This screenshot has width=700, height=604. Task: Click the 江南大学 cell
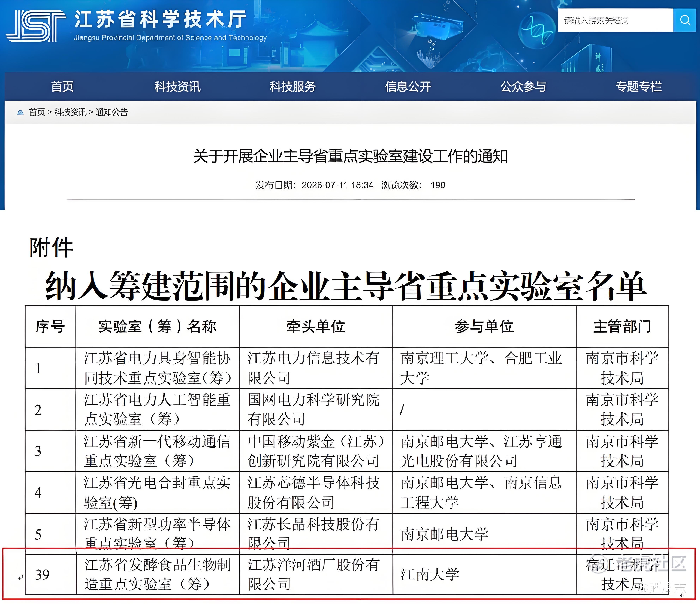coord(484,574)
